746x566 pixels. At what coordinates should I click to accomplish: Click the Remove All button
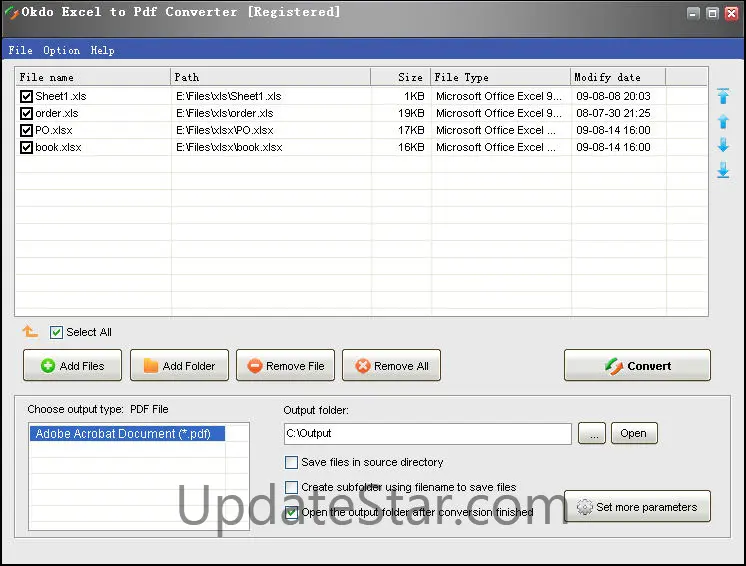(392, 365)
